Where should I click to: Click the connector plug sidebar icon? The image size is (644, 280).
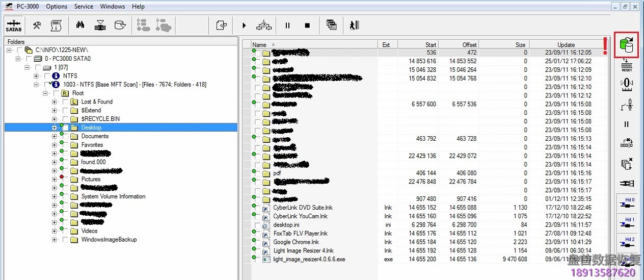pos(627,183)
